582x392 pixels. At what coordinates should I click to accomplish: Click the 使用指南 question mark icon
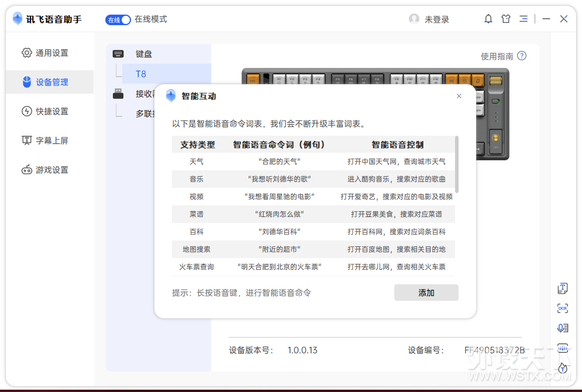pos(522,56)
